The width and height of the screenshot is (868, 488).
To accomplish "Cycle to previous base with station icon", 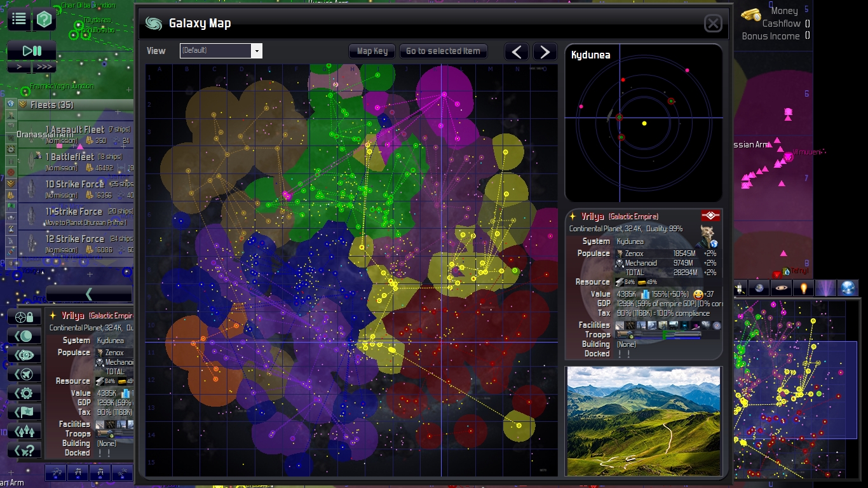I will pos(24,355).
